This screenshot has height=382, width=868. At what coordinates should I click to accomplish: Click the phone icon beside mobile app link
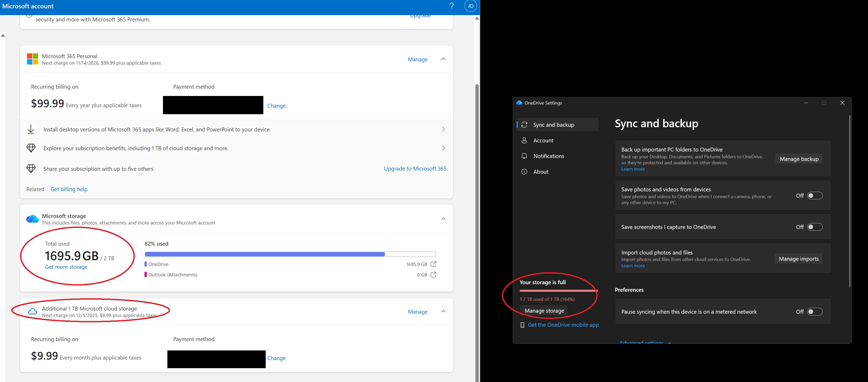(x=522, y=325)
